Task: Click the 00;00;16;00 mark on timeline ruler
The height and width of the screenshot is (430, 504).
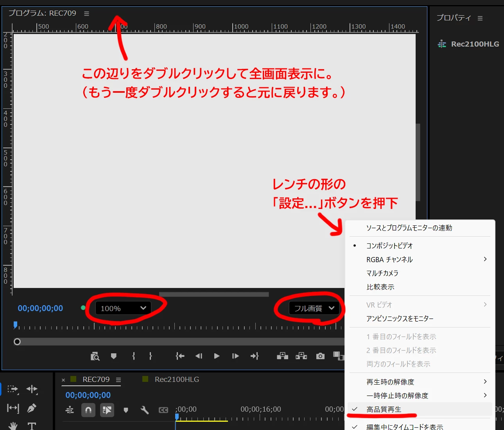Action: coord(261,409)
